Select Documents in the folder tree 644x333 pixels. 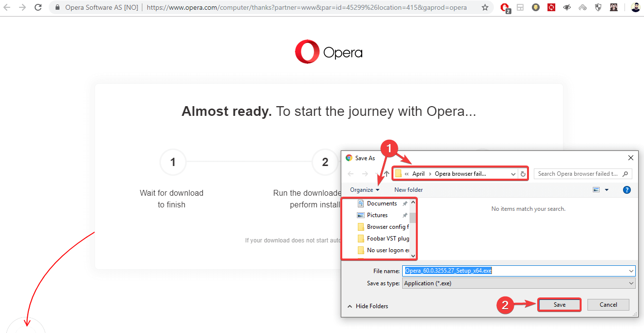coord(382,203)
